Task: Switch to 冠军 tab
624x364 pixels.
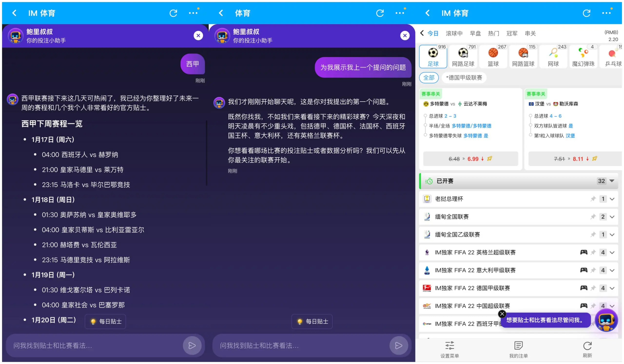Action: point(512,33)
